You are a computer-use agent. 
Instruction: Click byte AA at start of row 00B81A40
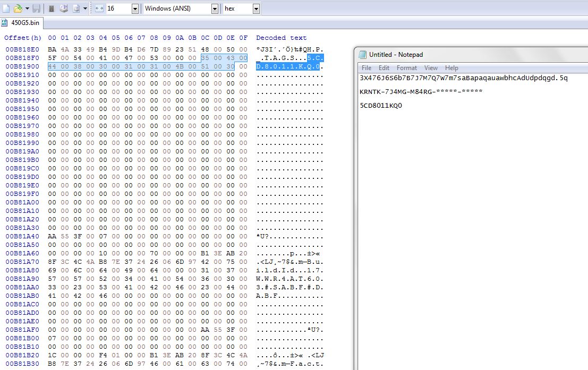pyautogui.click(x=52, y=236)
